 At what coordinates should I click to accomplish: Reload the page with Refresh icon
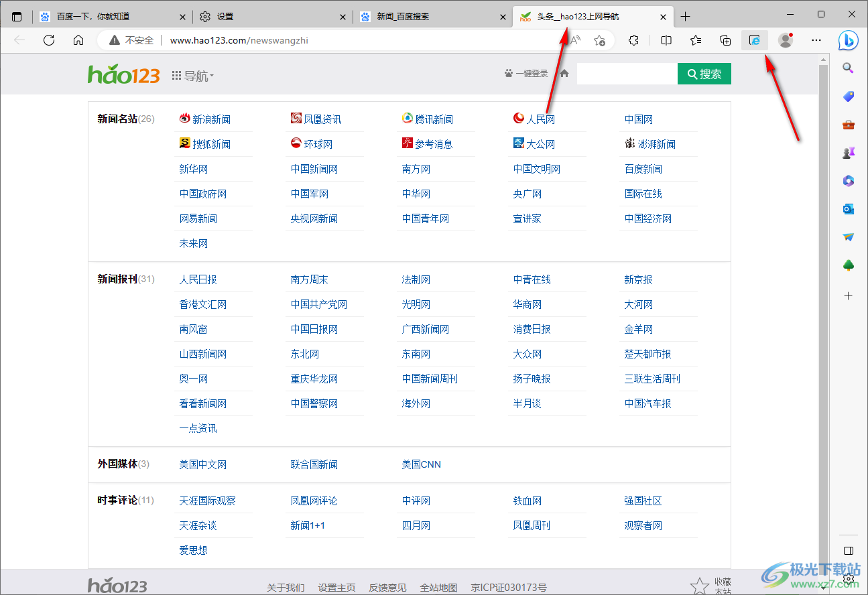(x=49, y=40)
